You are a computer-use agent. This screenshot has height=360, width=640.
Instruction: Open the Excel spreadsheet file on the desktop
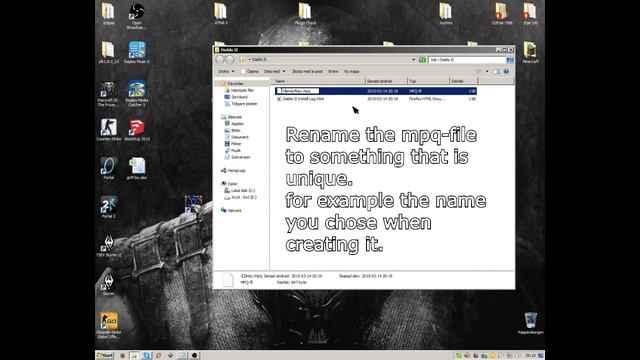(x=137, y=168)
